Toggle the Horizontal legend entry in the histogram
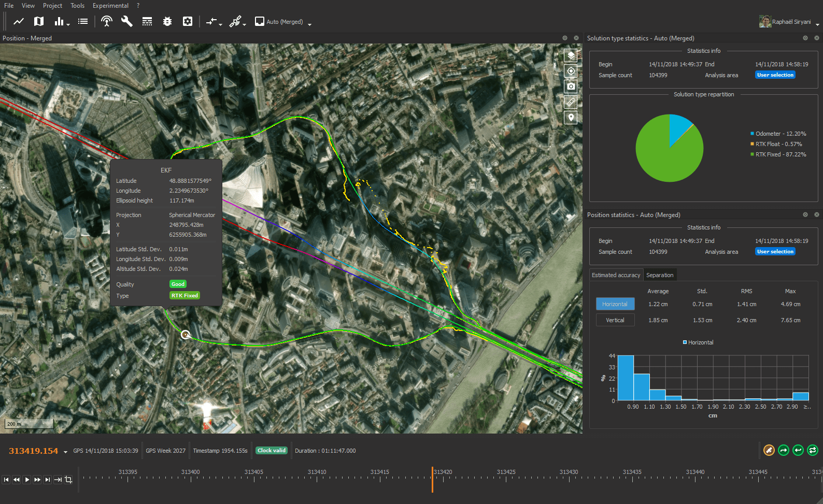 coord(698,342)
